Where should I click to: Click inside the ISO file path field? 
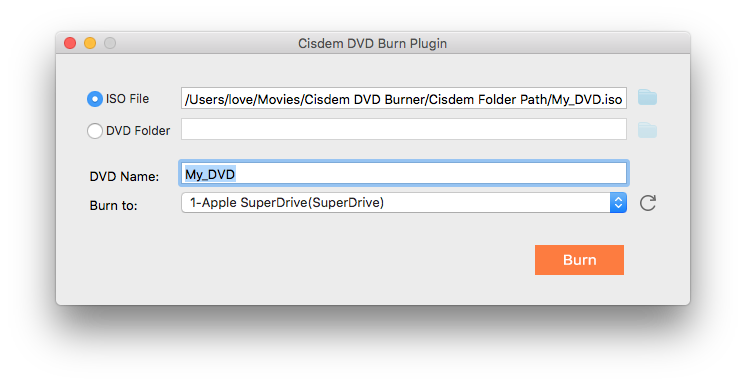point(404,99)
